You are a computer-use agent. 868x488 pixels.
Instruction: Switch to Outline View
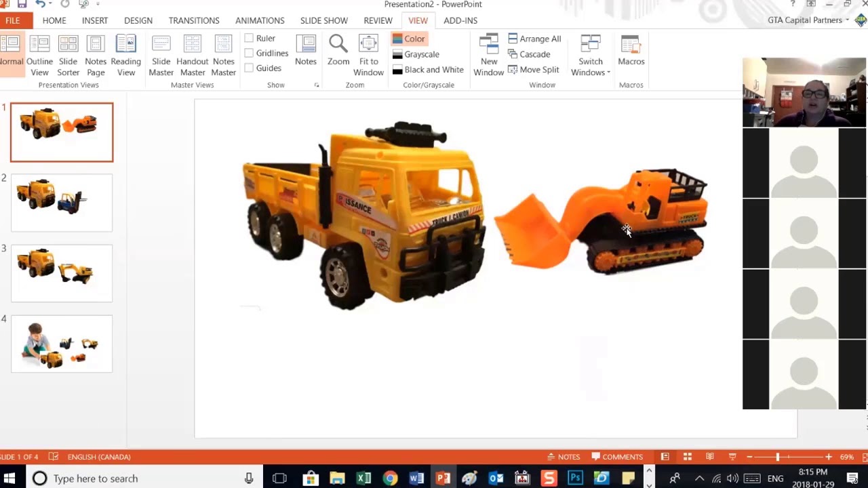tap(39, 55)
